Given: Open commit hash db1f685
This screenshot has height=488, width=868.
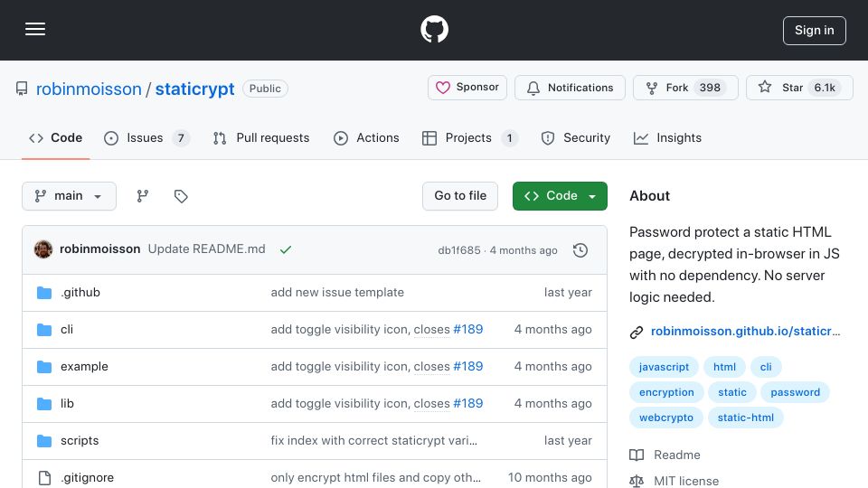Looking at the screenshot, I should tap(459, 250).
